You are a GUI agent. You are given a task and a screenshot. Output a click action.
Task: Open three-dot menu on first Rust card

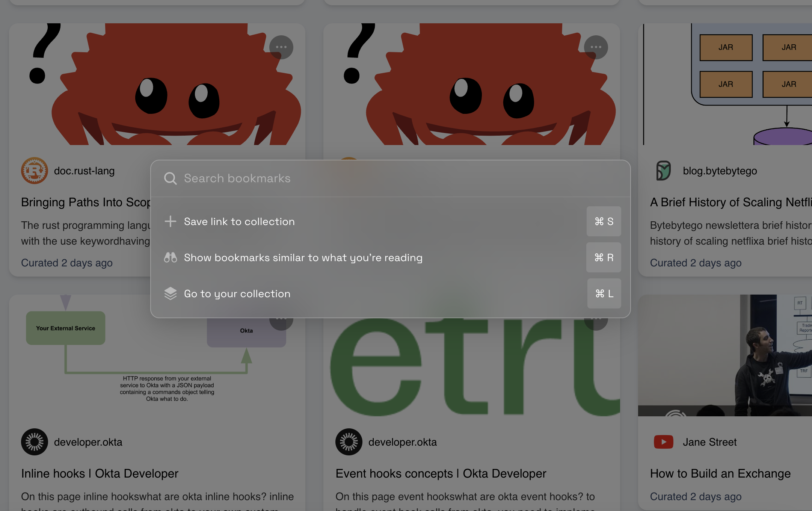[281, 47]
